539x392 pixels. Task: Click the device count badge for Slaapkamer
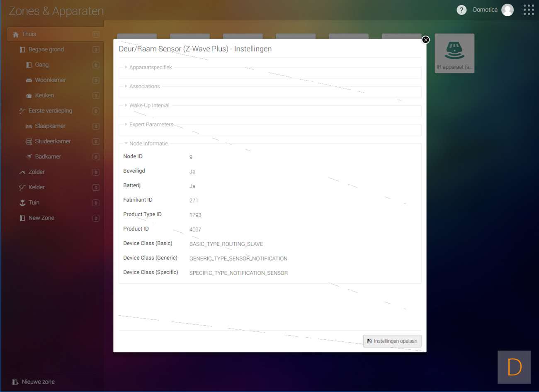click(x=96, y=127)
